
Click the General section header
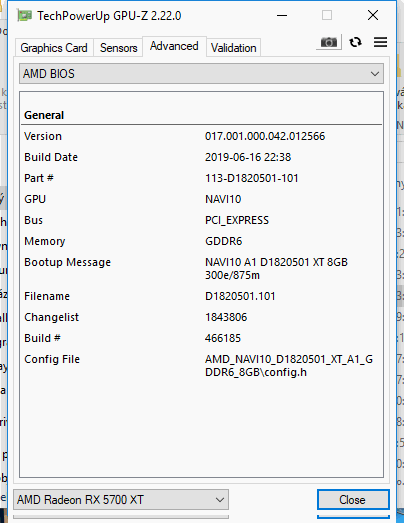[x=44, y=115]
